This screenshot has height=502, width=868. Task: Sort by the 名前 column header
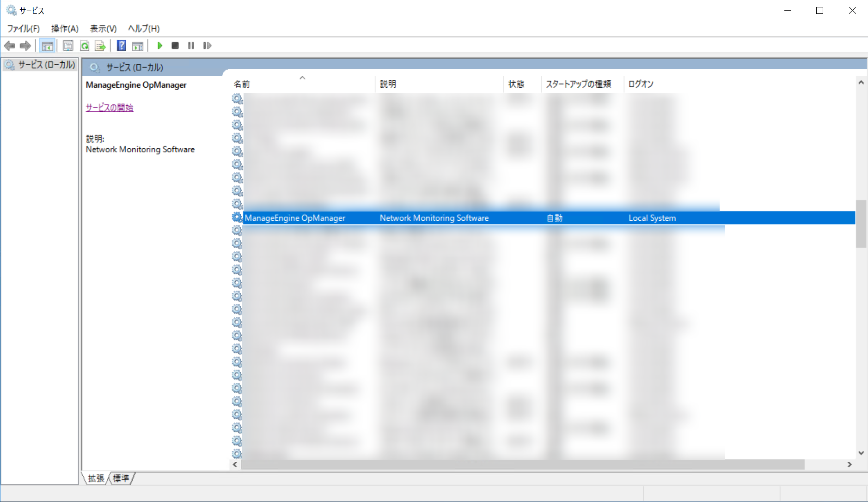303,84
